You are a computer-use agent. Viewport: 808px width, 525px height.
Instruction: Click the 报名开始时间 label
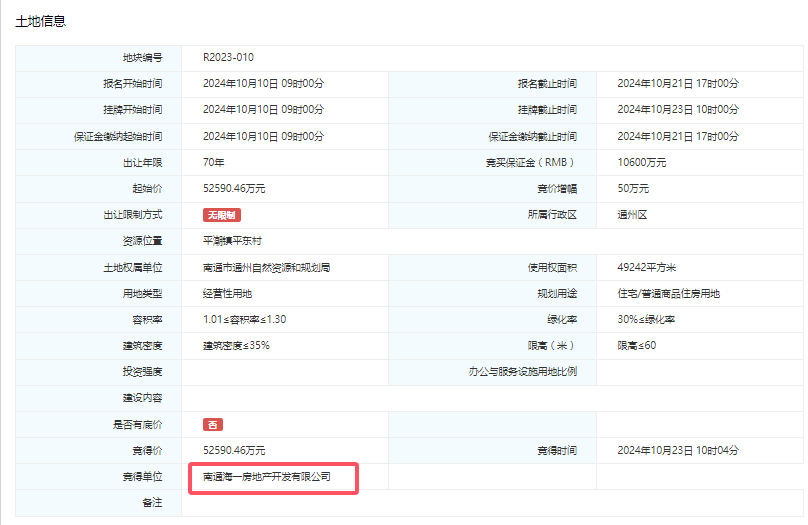click(133, 83)
